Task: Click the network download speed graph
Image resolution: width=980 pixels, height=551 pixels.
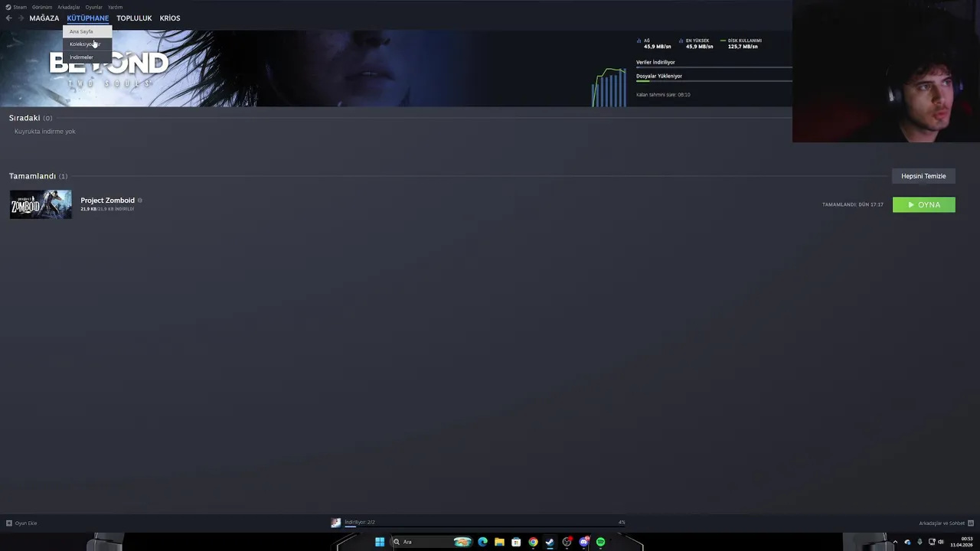Action: (x=609, y=87)
